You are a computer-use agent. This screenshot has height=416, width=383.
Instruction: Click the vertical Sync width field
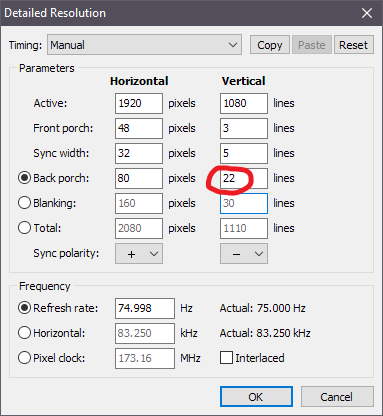244,153
